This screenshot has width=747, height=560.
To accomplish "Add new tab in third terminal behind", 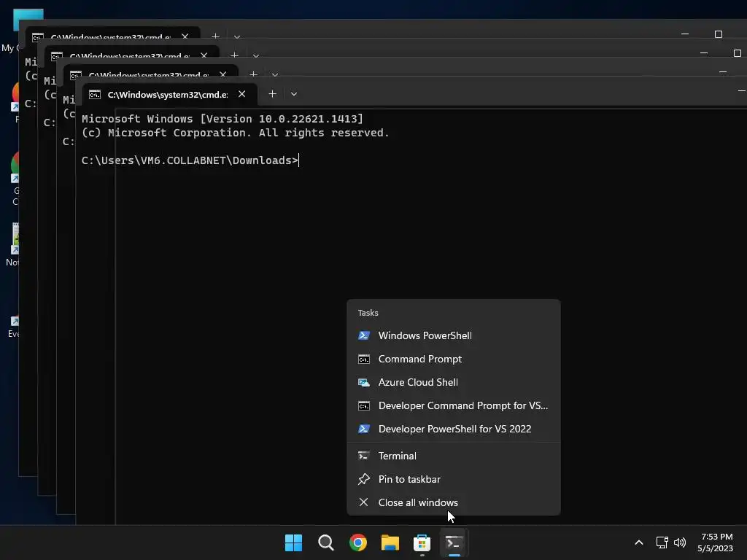I will pyautogui.click(x=234, y=55).
